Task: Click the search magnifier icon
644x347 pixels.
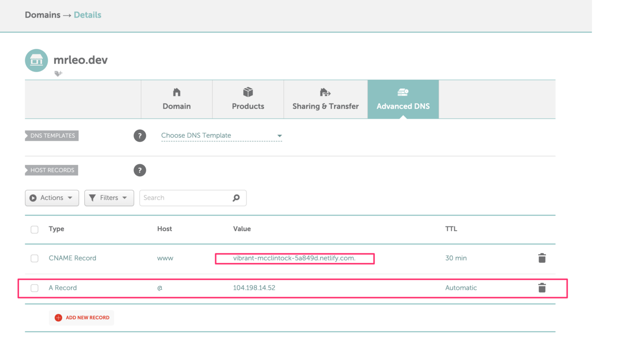Action: 236,198
